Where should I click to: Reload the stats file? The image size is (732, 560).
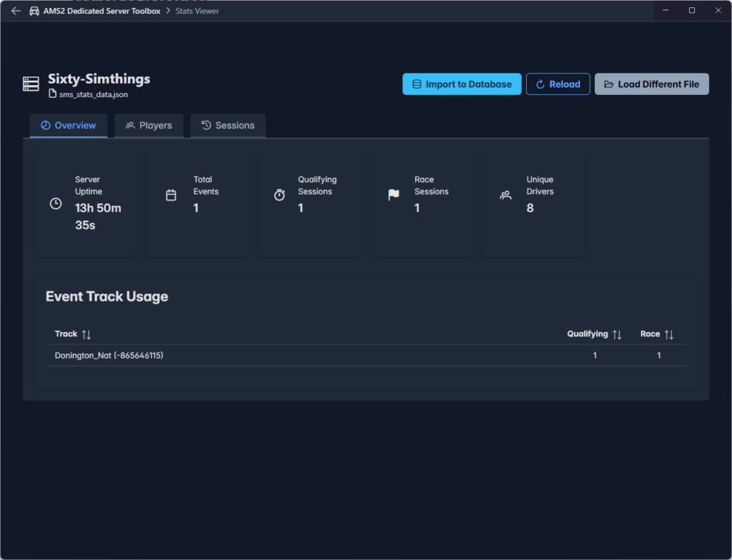(x=558, y=84)
